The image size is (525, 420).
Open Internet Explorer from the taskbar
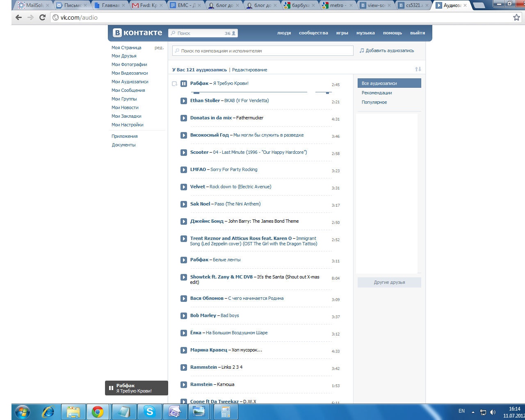48,411
